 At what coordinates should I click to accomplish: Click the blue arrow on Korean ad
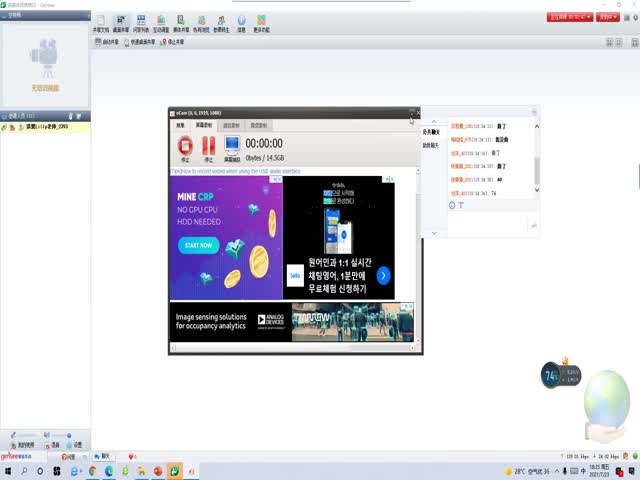click(383, 275)
